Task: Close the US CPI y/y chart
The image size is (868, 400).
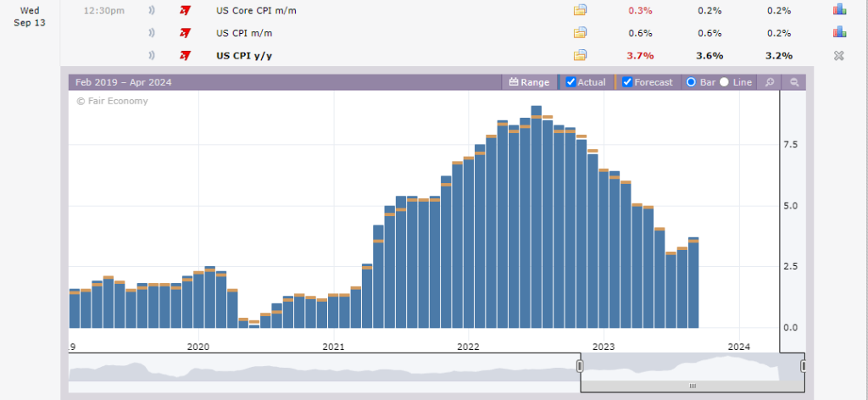Action: click(839, 55)
